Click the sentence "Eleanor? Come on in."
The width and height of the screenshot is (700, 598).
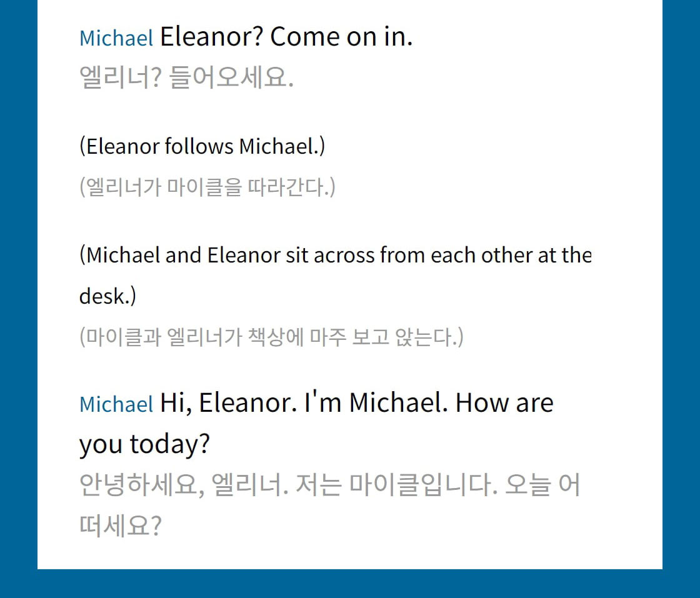(286, 37)
